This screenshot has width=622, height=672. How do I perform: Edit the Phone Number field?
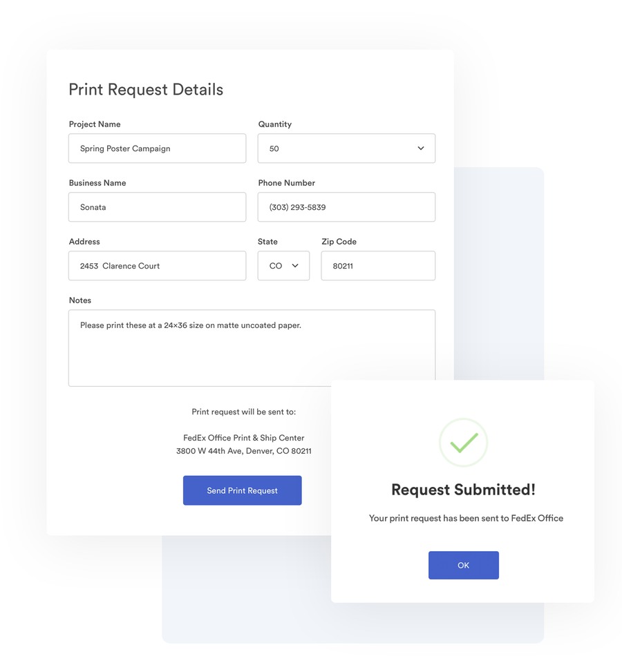(346, 207)
